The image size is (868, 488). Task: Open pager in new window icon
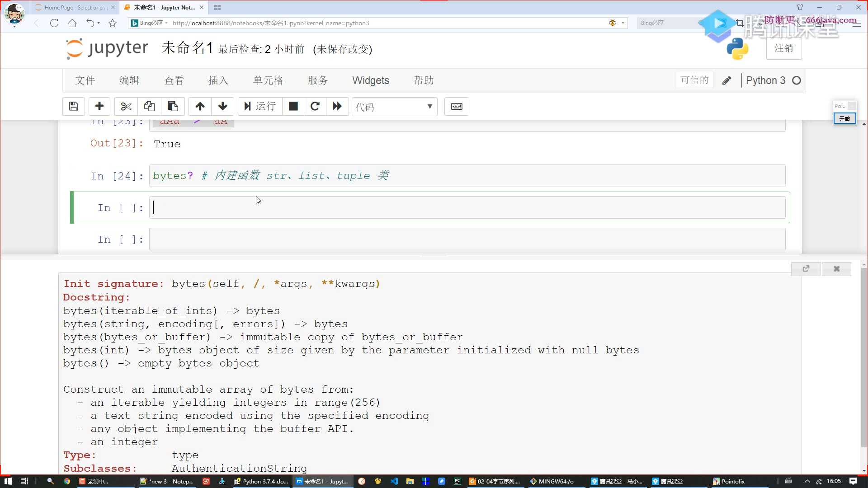click(806, 269)
